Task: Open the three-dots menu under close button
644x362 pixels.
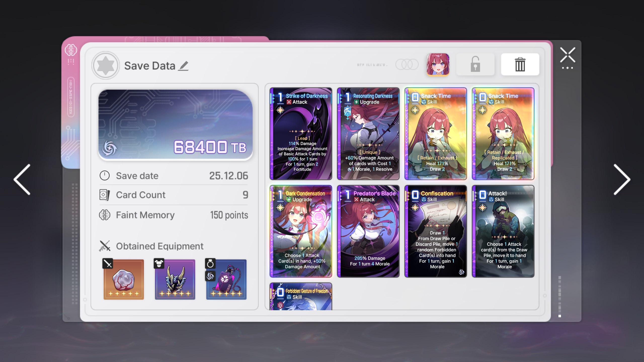Action: tap(567, 68)
